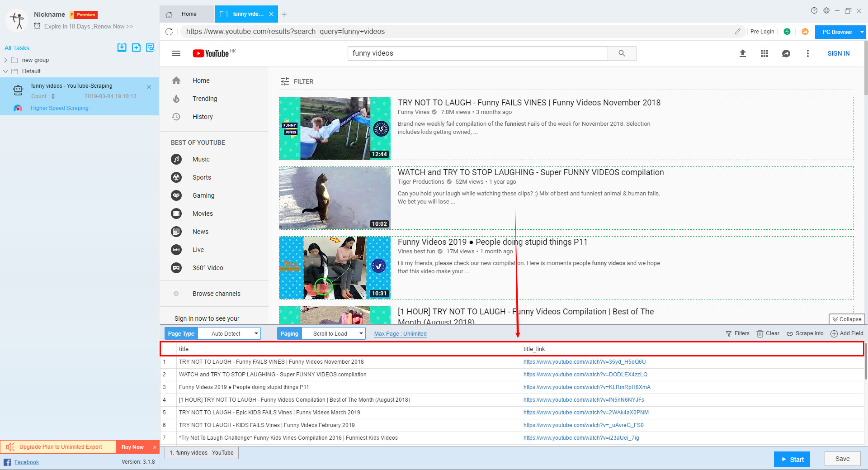Open the Max Page Unlimited link

[x=400, y=334]
